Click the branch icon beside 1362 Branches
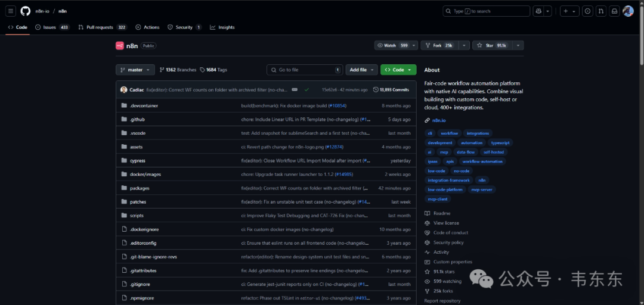Image resolution: width=644 pixels, height=305 pixels. click(162, 70)
